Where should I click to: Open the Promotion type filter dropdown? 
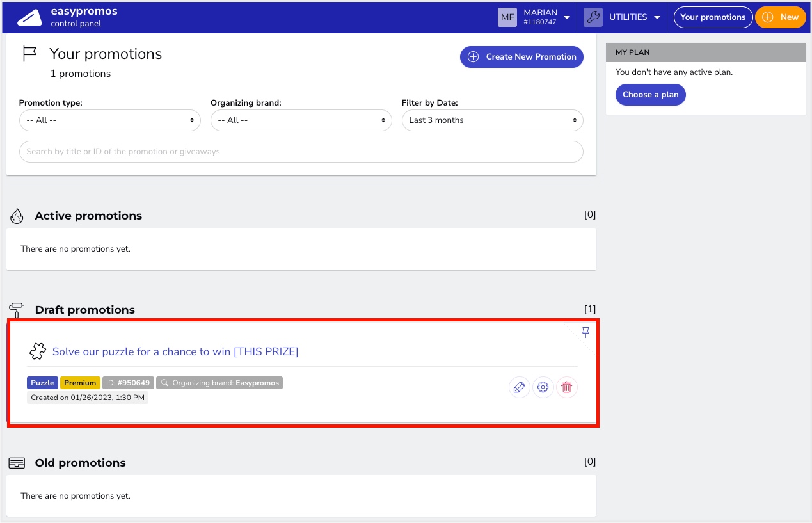click(x=109, y=120)
